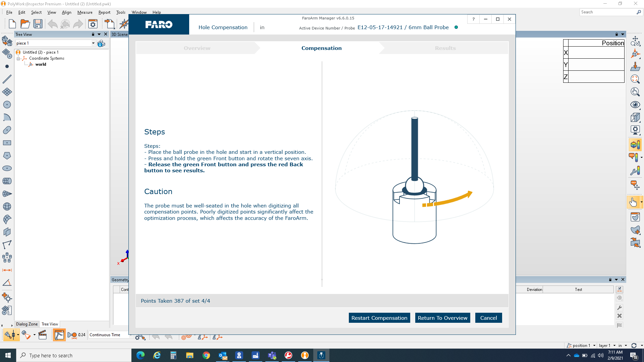
Task: Open the Measure menu
Action: pyautogui.click(x=85, y=12)
